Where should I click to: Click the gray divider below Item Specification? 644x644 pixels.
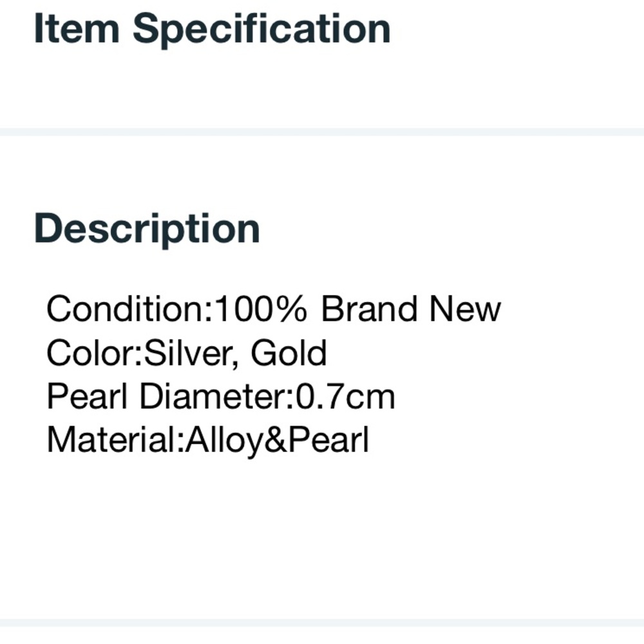pyautogui.click(x=322, y=132)
